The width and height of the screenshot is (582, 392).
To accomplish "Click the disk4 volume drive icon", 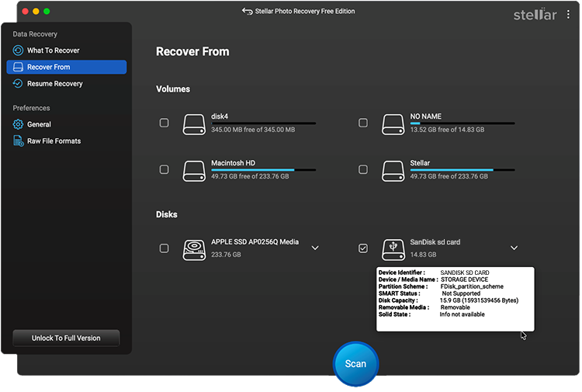I will tap(194, 124).
